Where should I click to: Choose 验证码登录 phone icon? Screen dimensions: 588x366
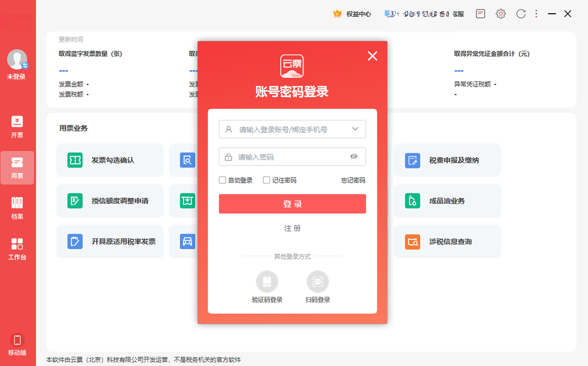pyautogui.click(x=267, y=281)
